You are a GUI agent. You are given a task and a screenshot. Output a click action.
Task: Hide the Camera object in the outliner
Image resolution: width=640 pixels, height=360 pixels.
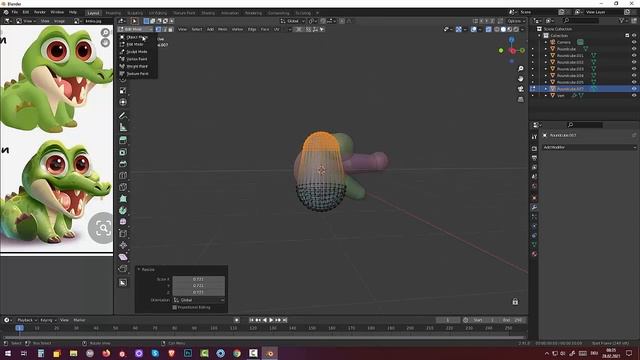click(634, 42)
